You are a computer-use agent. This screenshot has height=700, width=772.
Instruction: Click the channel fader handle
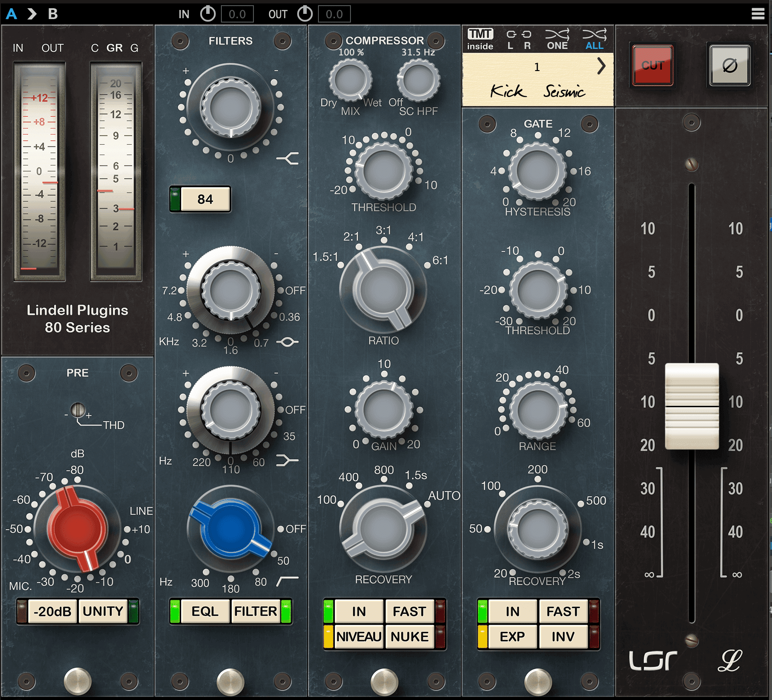click(692, 406)
